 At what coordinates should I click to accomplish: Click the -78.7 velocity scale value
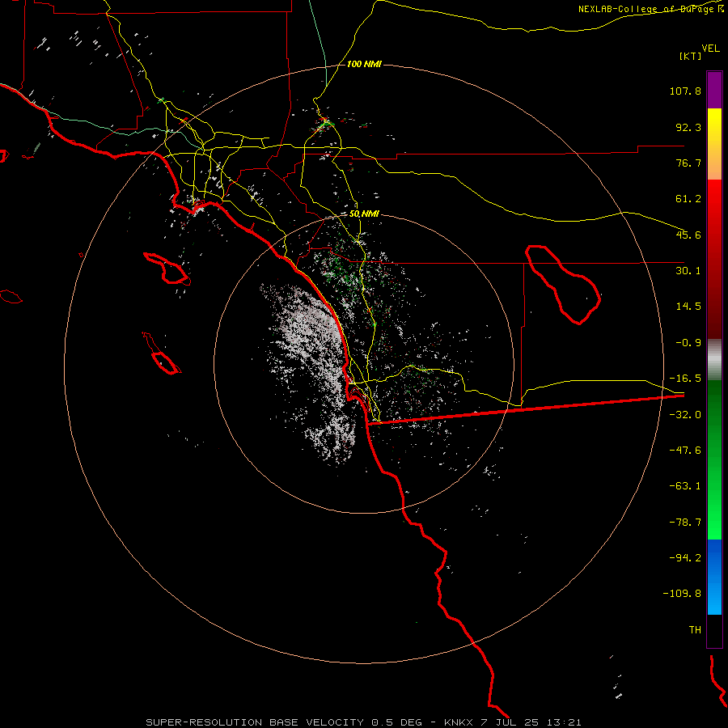(x=685, y=523)
